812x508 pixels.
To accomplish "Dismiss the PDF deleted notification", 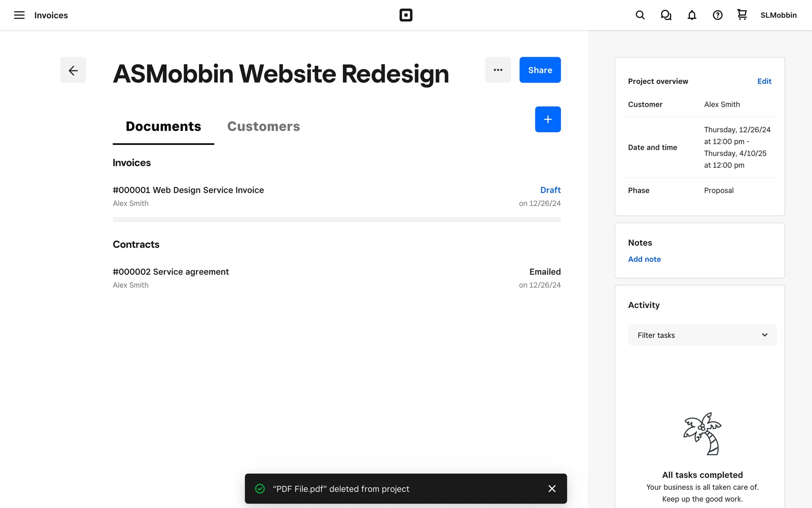I will (x=551, y=489).
